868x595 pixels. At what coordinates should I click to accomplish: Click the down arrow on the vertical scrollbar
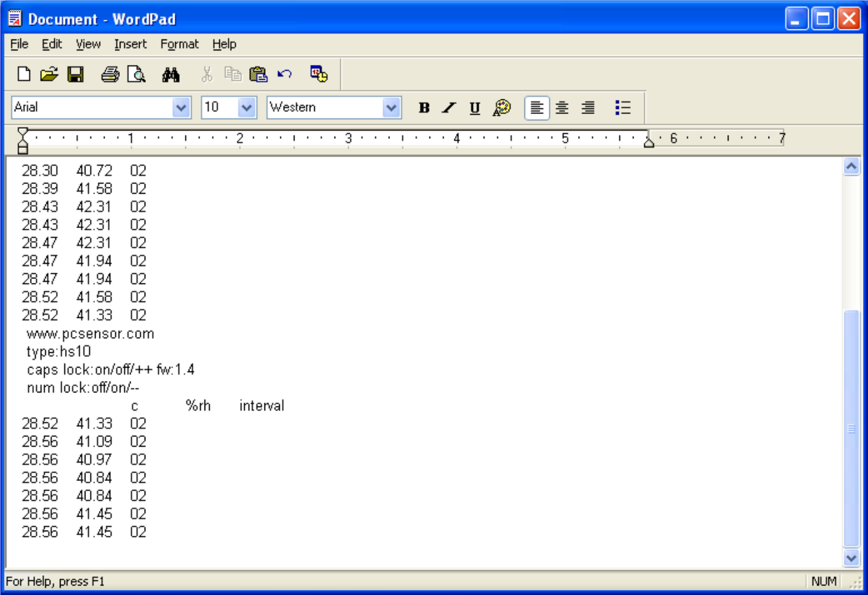(851, 557)
